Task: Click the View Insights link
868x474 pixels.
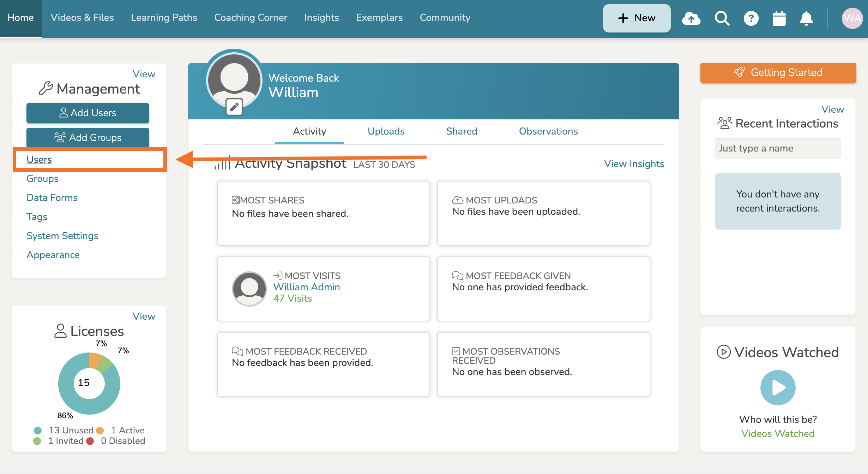Action: click(x=634, y=164)
